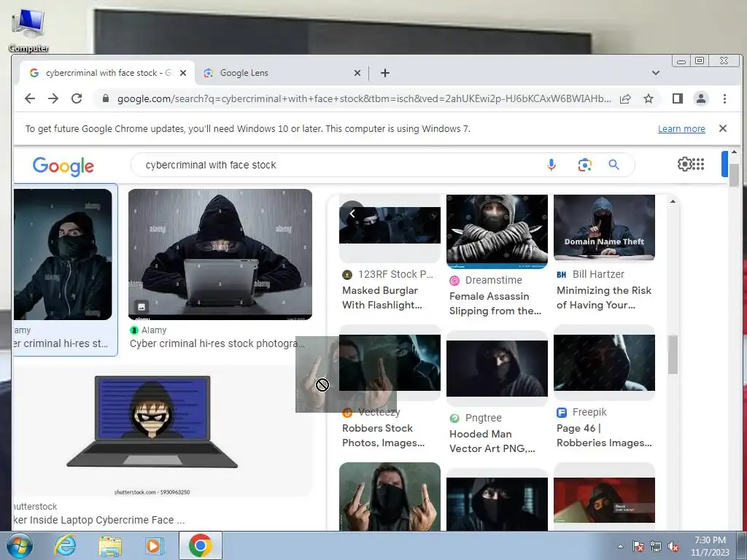Open Robbers Stock Photos Vecteezy result
Image resolution: width=747 pixels, height=560 pixels.
point(383,435)
